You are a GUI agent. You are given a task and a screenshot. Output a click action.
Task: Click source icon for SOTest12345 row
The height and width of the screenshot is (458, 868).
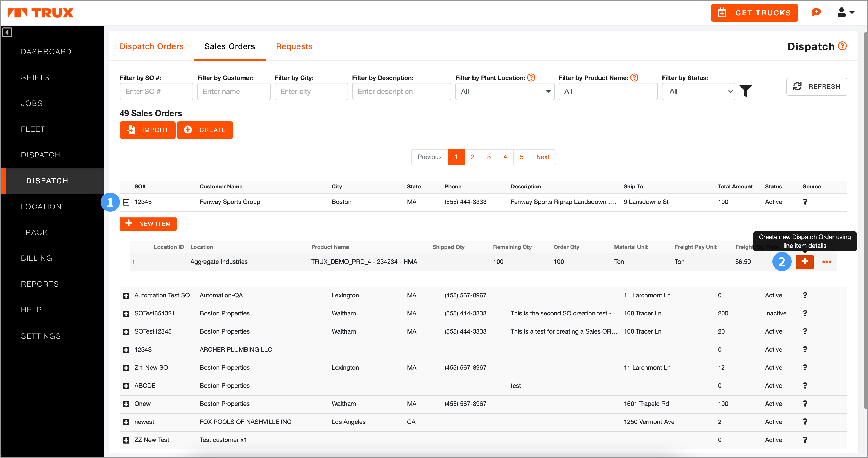tap(805, 331)
